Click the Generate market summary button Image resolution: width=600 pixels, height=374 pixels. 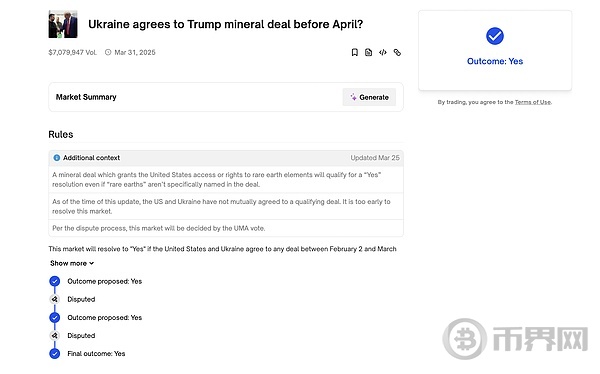coord(369,97)
